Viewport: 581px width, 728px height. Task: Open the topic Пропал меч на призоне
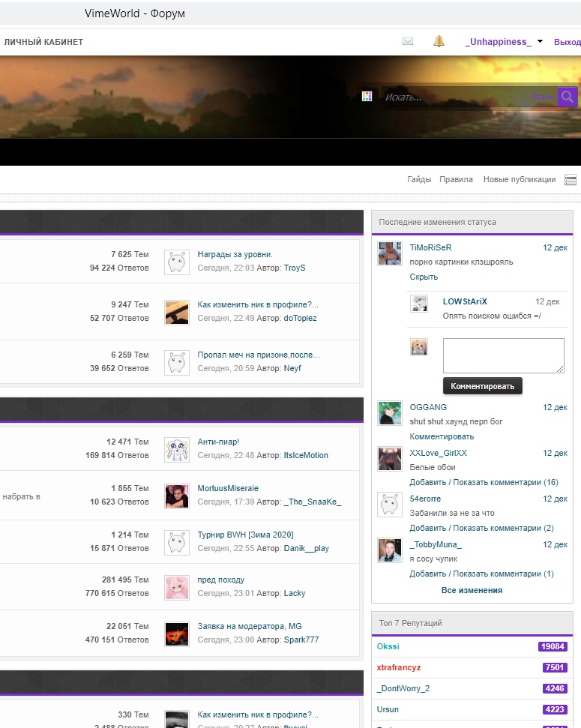(258, 355)
